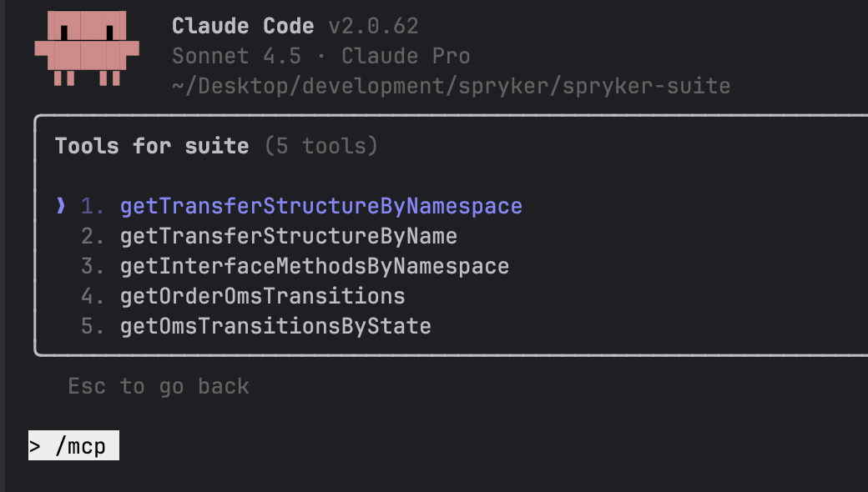
Task: Select the getTransferStructureByName tool
Action: tap(289, 236)
